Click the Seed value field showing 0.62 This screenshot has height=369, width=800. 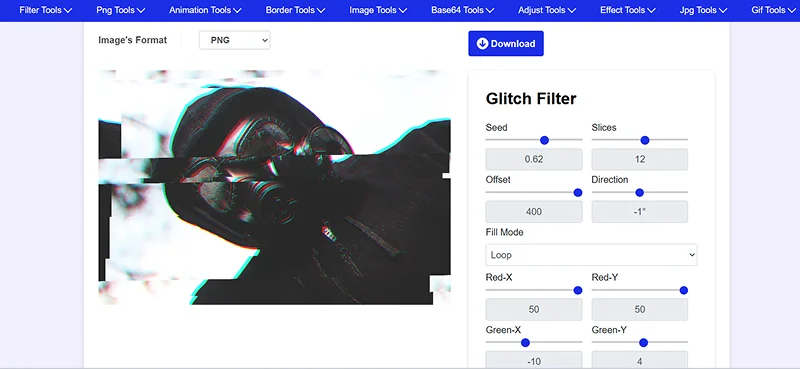[x=534, y=159]
